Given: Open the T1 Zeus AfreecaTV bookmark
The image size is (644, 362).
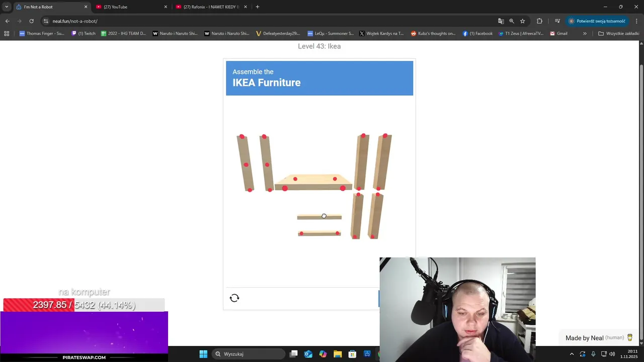Looking at the screenshot, I should pyautogui.click(x=521, y=34).
